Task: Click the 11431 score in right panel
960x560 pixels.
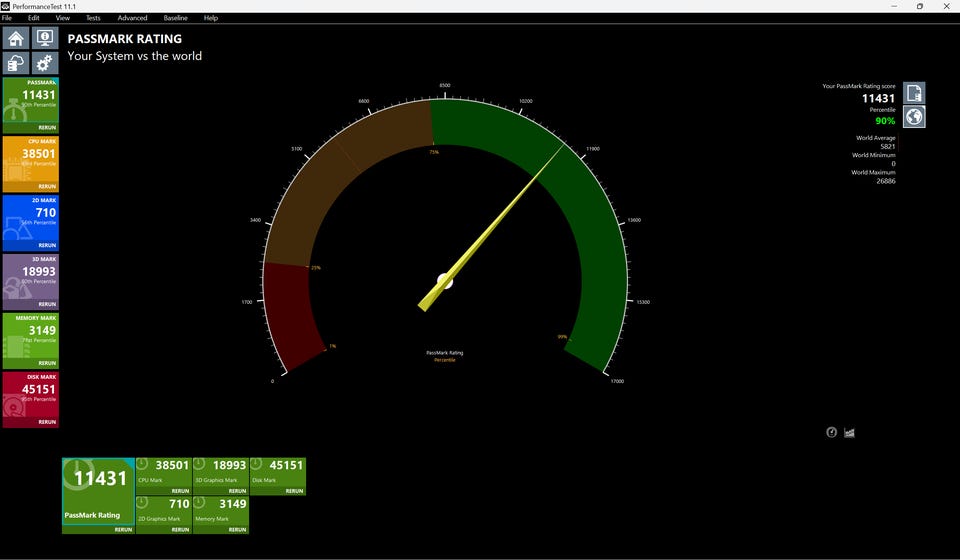Action: [x=879, y=98]
